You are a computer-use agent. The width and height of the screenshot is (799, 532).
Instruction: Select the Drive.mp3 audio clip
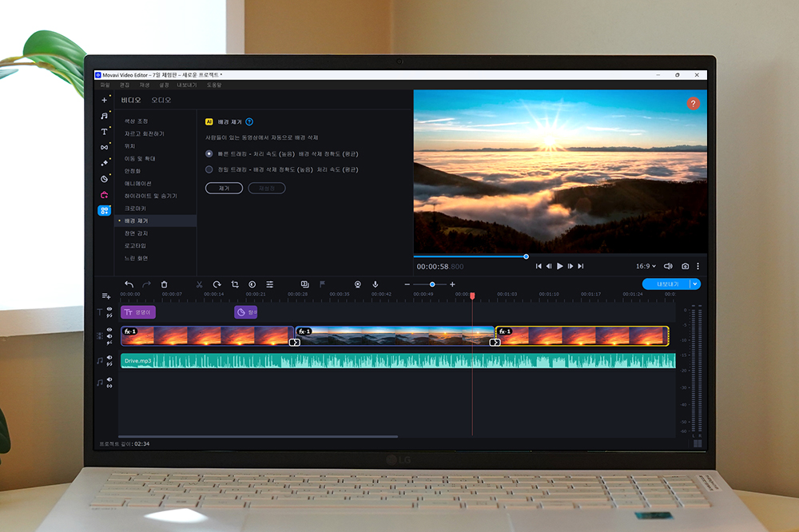[x=398, y=361]
